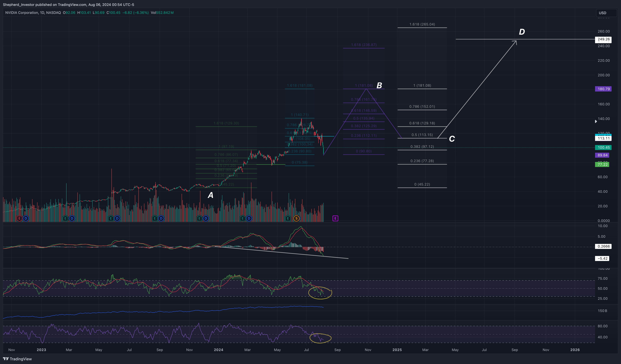The height and width of the screenshot is (364, 621).
Task: Select the letter D annotation
Action: [522, 32]
